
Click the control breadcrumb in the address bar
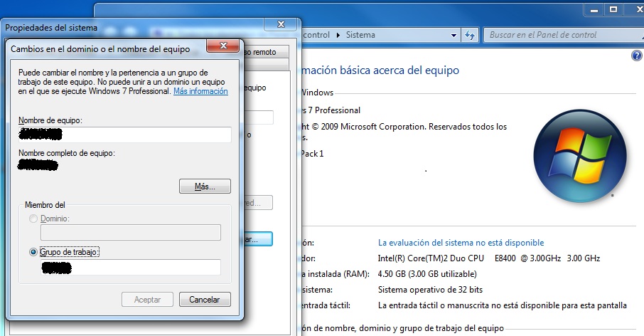[x=316, y=35]
